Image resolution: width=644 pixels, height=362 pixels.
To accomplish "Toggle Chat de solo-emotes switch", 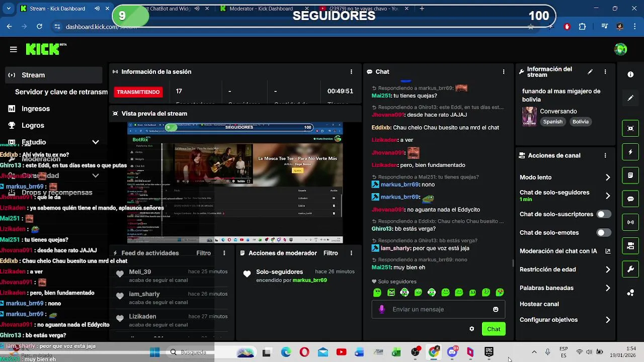I will coord(604,233).
